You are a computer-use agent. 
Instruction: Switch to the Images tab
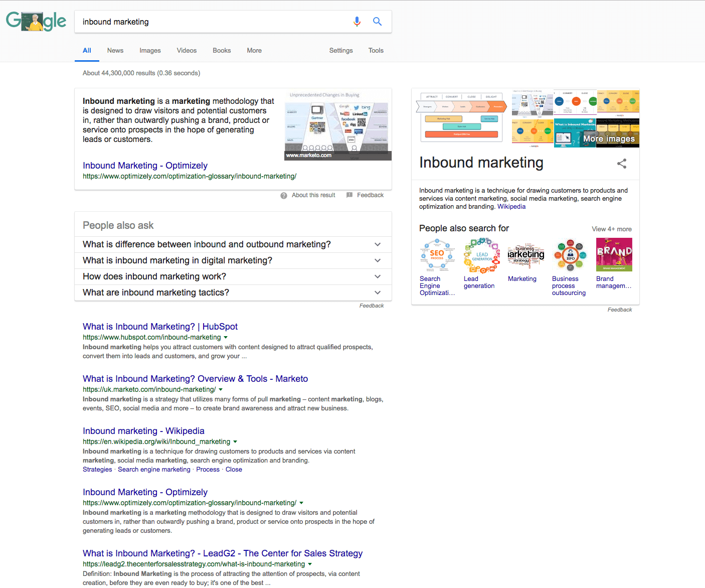point(150,51)
